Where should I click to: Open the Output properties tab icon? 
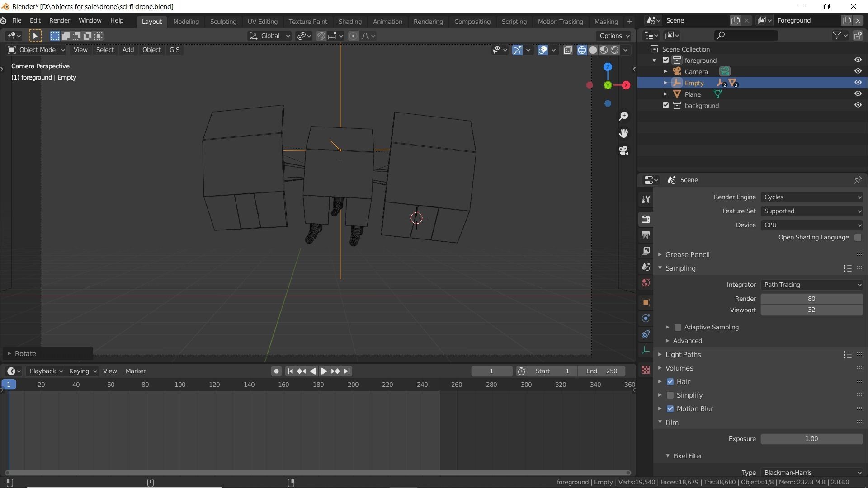pos(646,235)
